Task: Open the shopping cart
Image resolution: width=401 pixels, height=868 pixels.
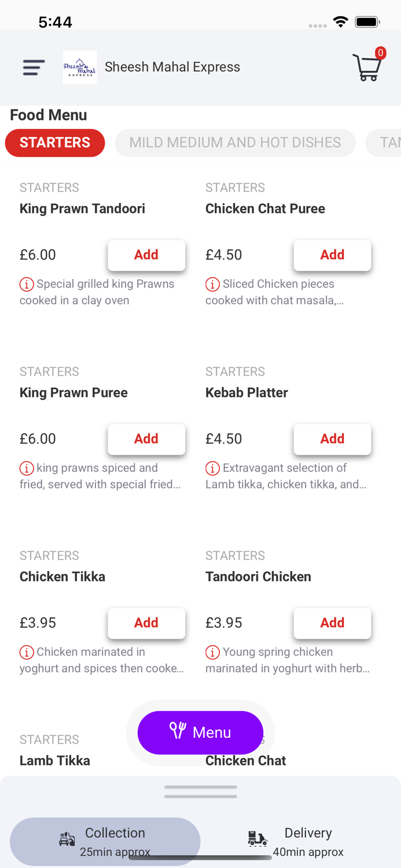Action: pyautogui.click(x=367, y=67)
